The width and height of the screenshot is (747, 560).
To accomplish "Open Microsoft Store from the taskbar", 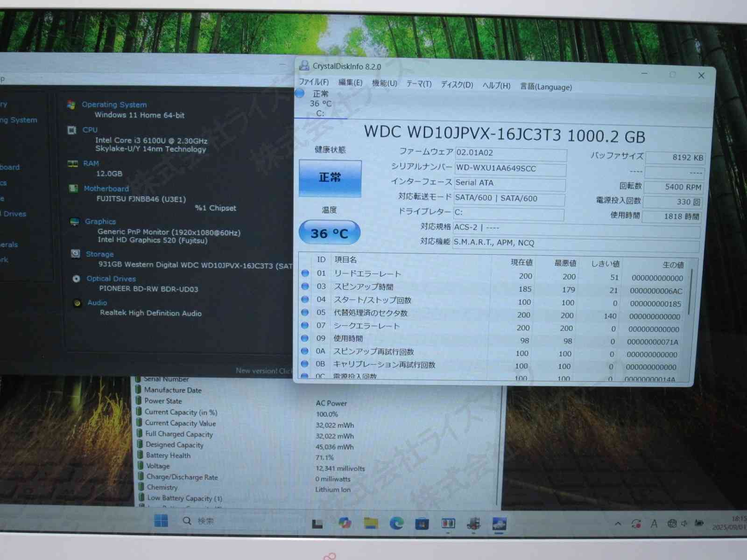I will point(422,524).
